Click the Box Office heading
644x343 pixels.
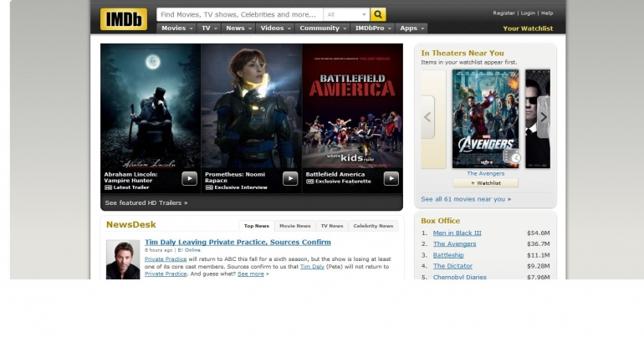440,221
